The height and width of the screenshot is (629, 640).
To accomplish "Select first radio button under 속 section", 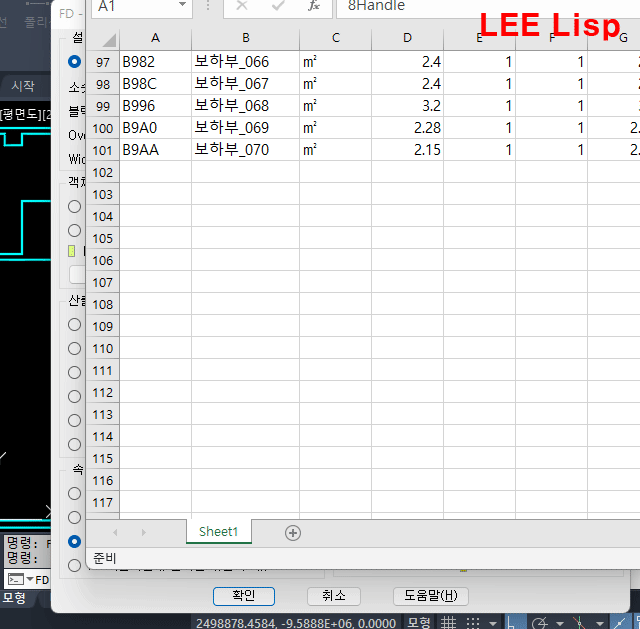I will pyautogui.click(x=74, y=493).
